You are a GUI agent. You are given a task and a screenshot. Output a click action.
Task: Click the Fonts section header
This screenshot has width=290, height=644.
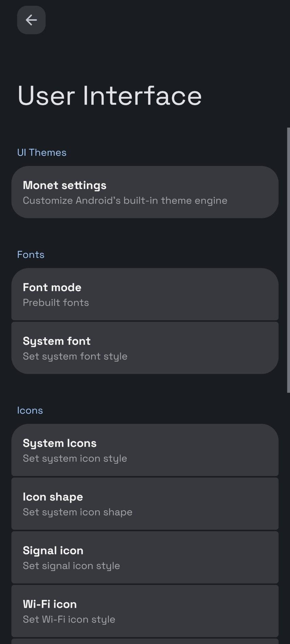pos(31,255)
